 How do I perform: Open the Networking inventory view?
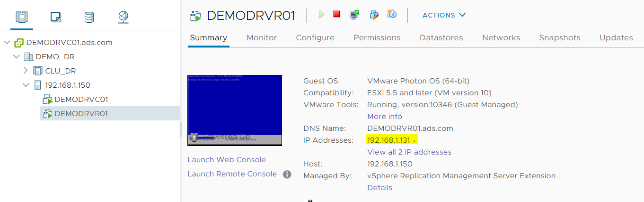tap(123, 18)
